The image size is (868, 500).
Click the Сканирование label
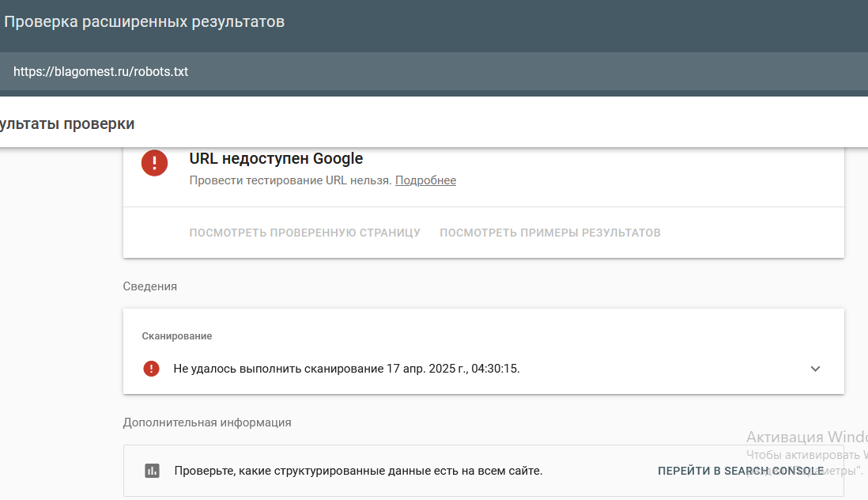[176, 336]
